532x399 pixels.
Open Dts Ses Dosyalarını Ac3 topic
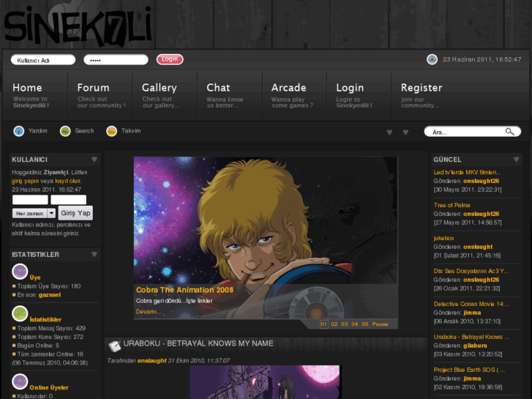click(471, 271)
